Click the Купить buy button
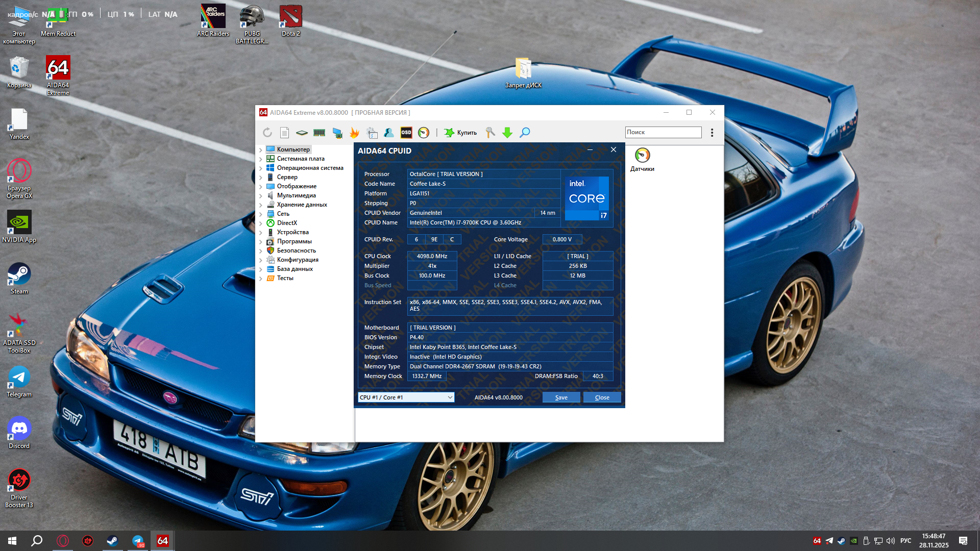Viewport: 980px width, 551px height. pos(461,133)
